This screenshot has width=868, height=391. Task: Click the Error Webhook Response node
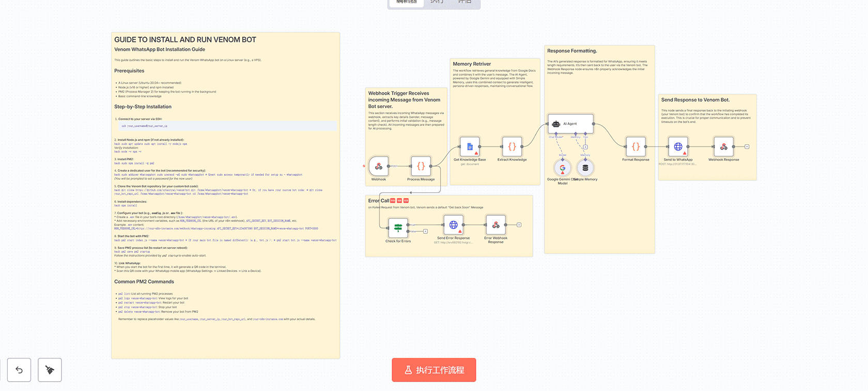coord(495,225)
